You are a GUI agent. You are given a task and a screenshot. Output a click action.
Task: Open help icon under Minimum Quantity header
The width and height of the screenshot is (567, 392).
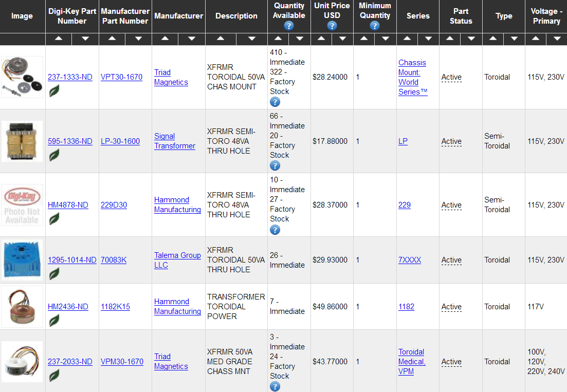pyautogui.click(x=375, y=26)
